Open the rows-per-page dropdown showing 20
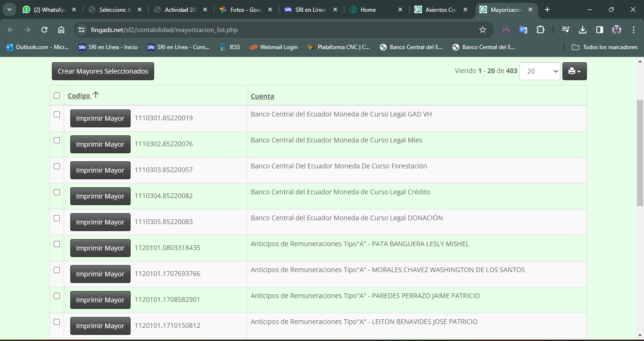644x341 pixels. pos(539,71)
